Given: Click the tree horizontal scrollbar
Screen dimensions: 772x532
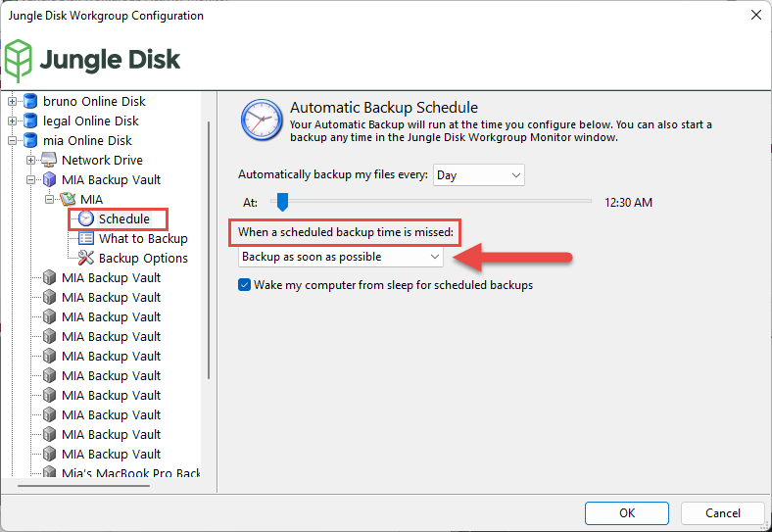Looking at the screenshot, I should pyautogui.click(x=83, y=486).
